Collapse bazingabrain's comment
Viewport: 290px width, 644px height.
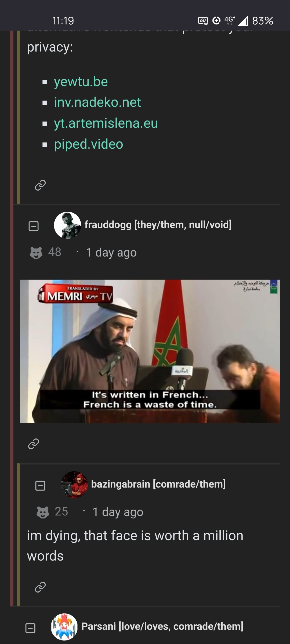(40, 486)
